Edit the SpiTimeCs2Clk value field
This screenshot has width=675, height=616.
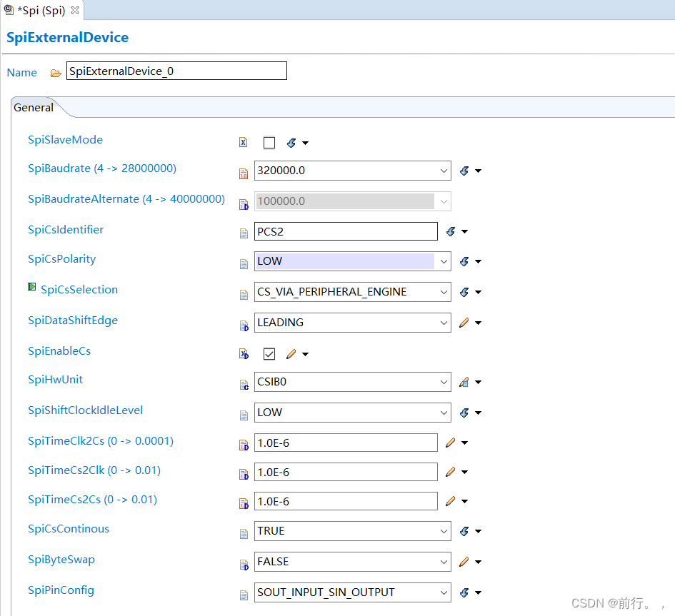tap(346, 472)
